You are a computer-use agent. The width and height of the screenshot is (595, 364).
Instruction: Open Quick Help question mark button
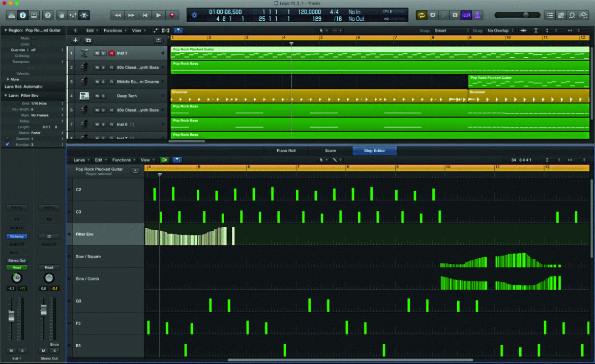click(x=48, y=15)
